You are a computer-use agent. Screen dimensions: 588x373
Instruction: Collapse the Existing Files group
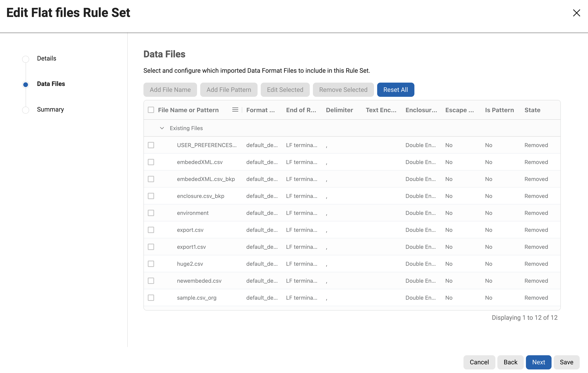coord(162,128)
